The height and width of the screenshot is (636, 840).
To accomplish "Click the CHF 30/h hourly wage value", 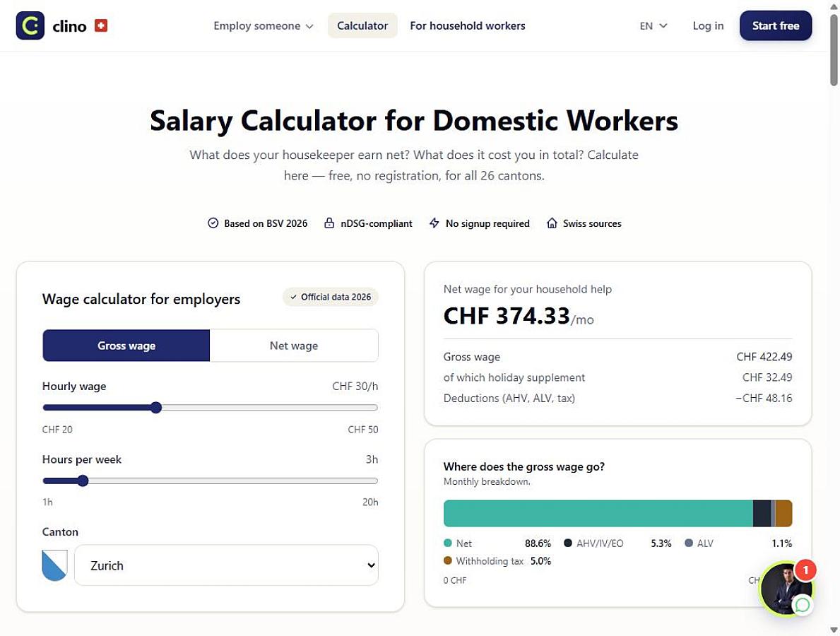I will (355, 387).
